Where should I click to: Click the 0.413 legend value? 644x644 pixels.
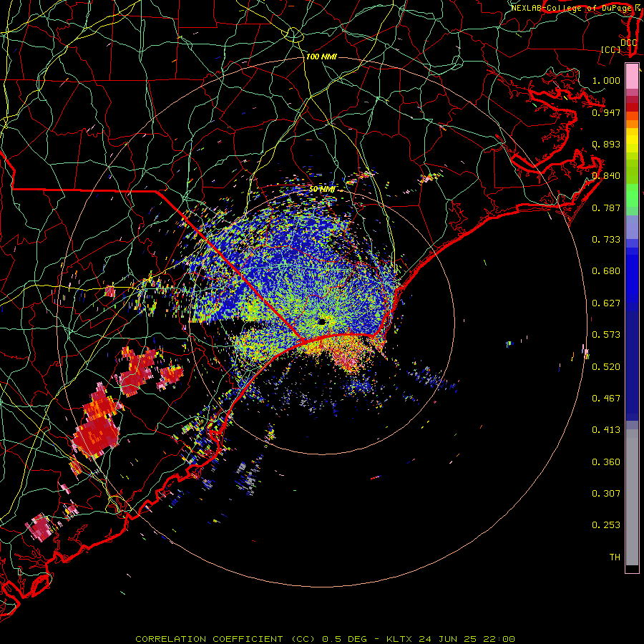pos(606,430)
